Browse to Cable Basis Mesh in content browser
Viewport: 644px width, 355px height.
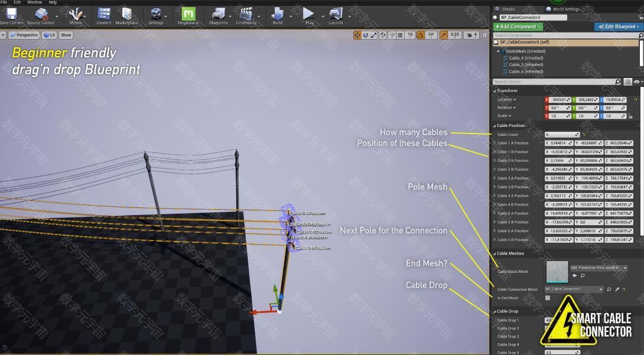point(583,276)
